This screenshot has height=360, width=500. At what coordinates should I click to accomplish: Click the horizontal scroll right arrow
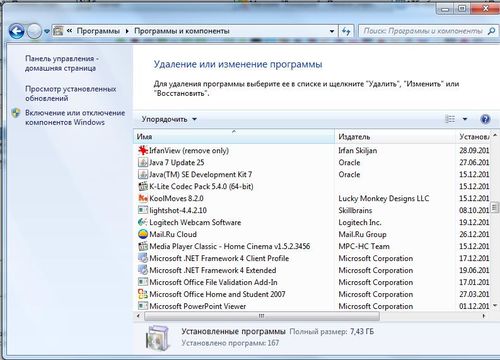click(x=484, y=316)
